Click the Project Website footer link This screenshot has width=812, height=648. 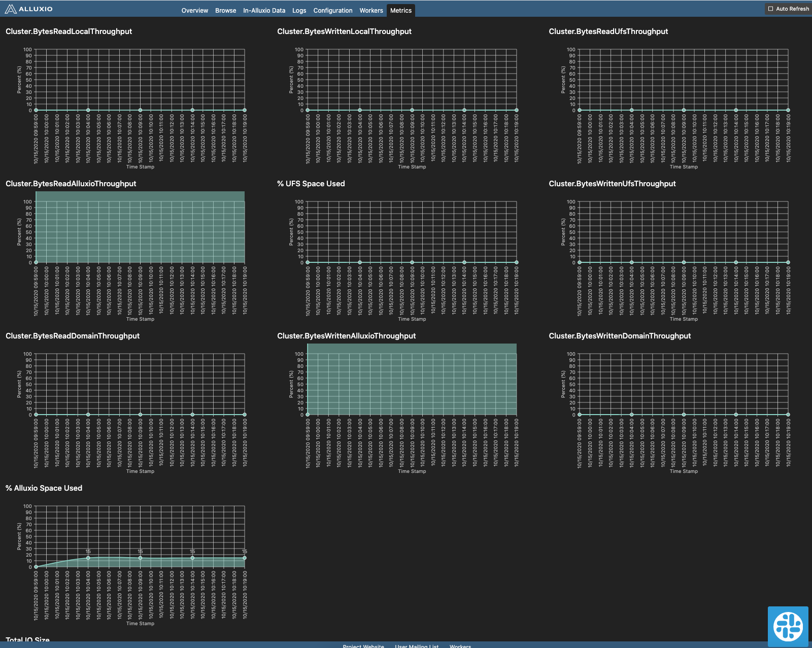click(363, 646)
